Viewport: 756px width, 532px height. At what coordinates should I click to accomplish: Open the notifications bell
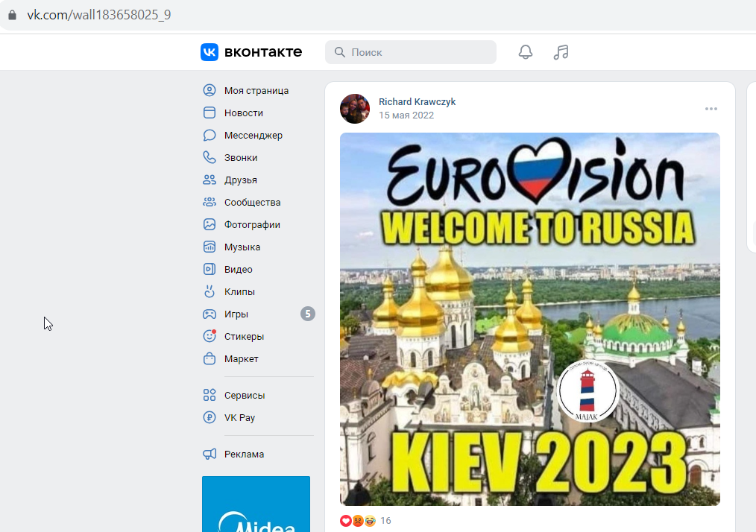[x=526, y=52]
